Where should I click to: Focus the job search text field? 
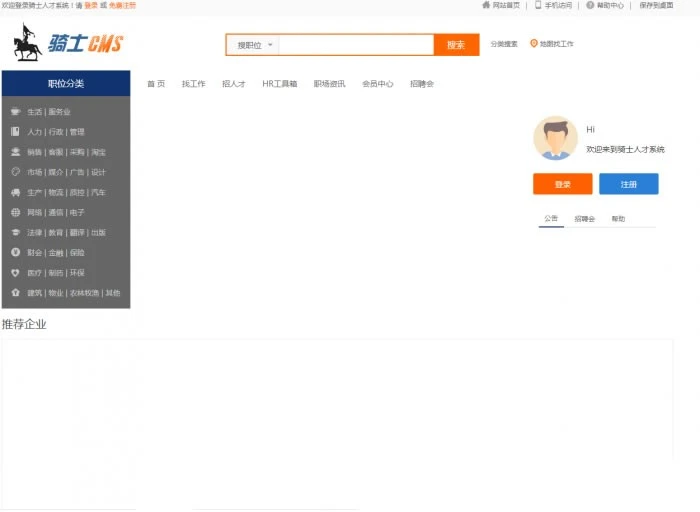tap(355, 45)
